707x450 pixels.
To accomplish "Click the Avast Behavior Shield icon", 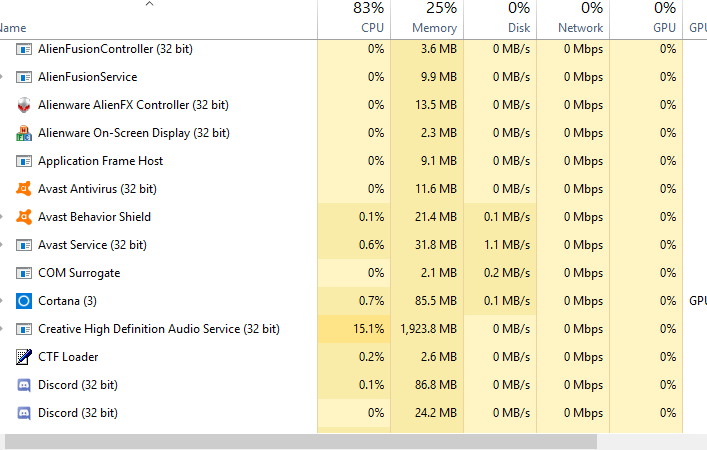I will point(24,217).
